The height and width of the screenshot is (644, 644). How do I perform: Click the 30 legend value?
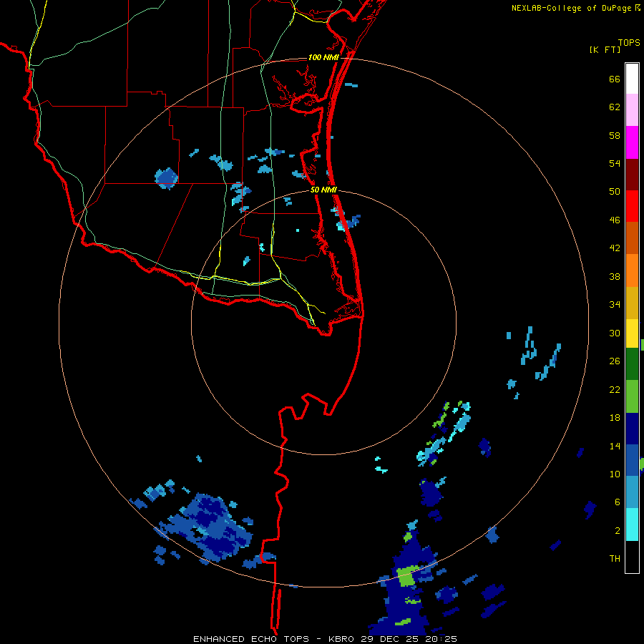coord(615,333)
